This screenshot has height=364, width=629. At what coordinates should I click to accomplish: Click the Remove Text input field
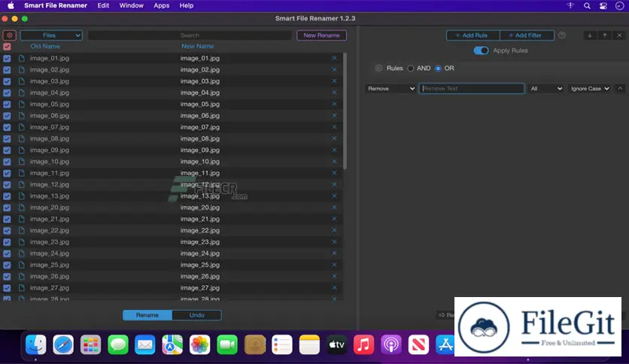(472, 88)
